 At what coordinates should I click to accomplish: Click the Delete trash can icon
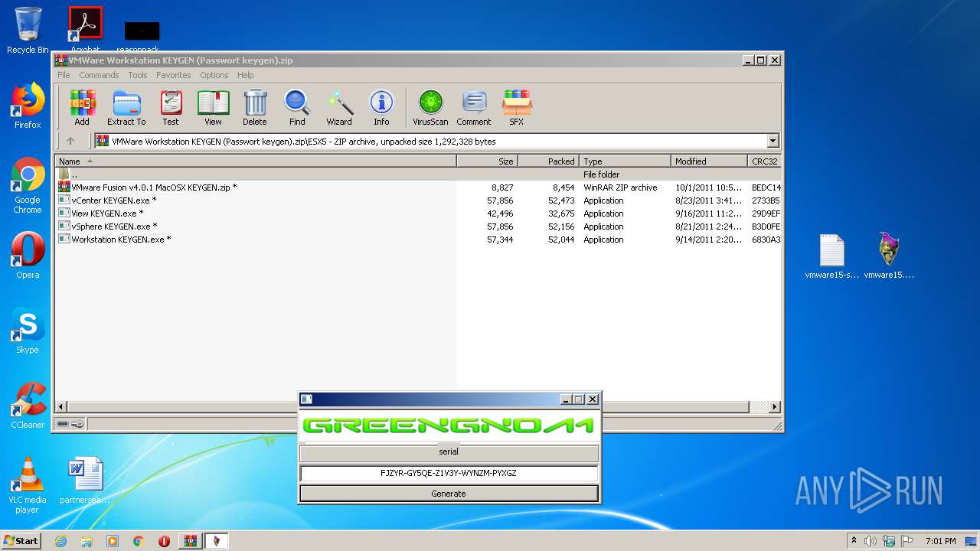255,107
